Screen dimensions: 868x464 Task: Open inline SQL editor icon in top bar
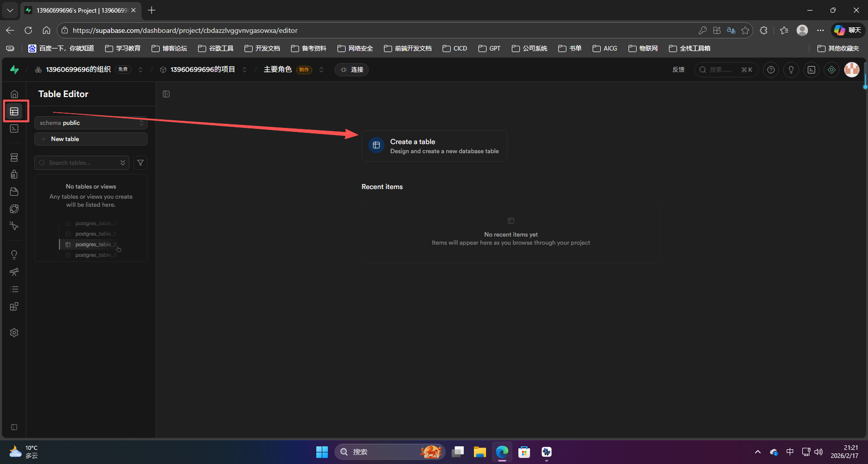(x=811, y=70)
